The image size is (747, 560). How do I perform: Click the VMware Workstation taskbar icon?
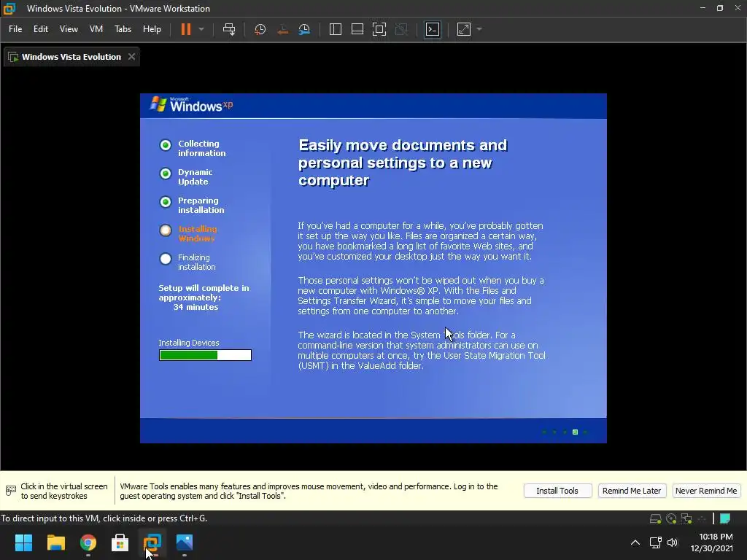coord(152,542)
